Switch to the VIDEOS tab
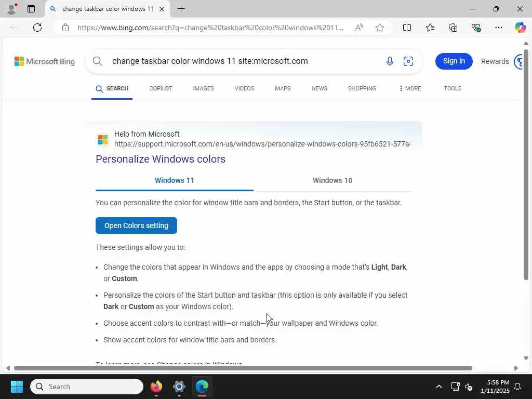The width and height of the screenshot is (532, 399). click(x=244, y=88)
